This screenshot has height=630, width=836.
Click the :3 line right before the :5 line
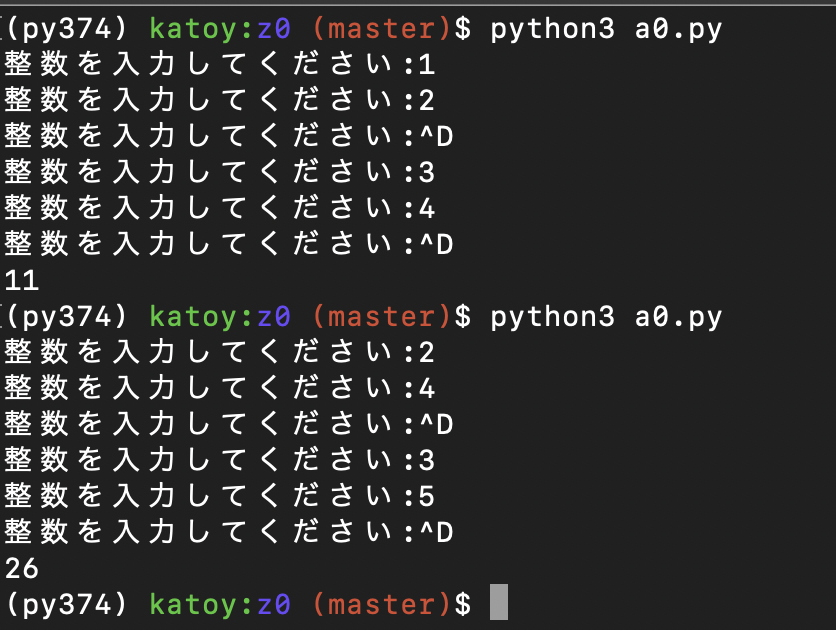[220, 460]
